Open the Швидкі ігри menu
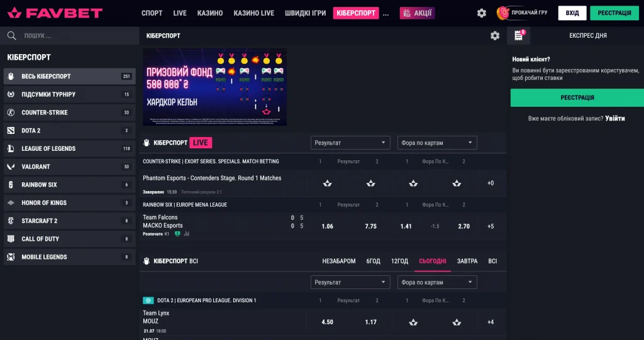644x340 pixels. click(306, 13)
